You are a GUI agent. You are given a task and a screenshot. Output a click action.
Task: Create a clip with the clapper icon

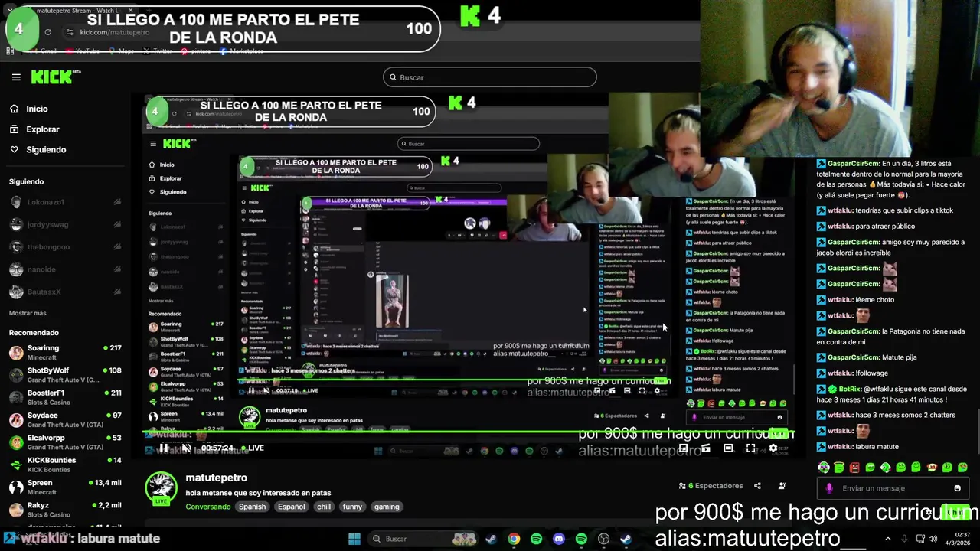(706, 448)
